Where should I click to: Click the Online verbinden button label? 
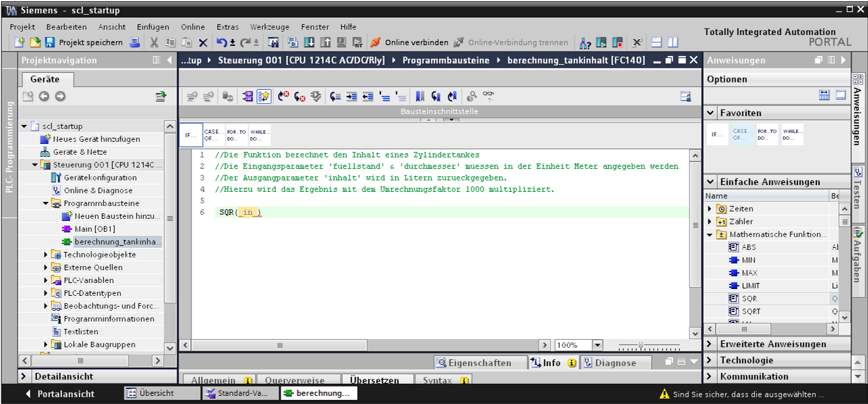click(416, 43)
